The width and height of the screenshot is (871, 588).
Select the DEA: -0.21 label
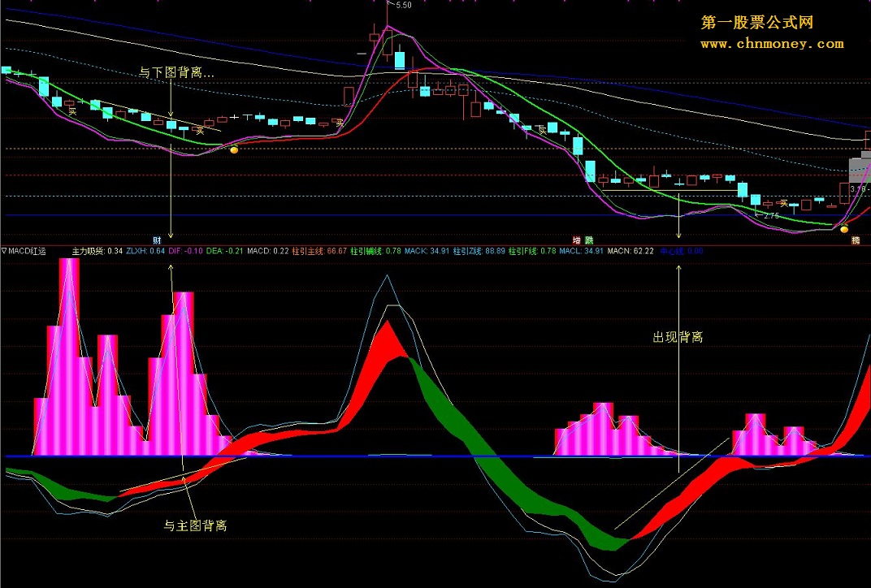point(224,251)
